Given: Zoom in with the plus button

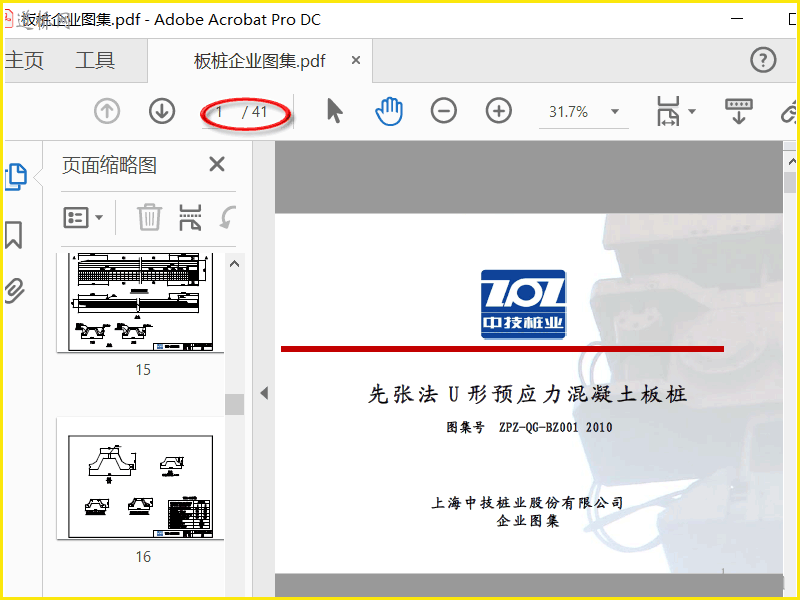Looking at the screenshot, I should click(498, 111).
